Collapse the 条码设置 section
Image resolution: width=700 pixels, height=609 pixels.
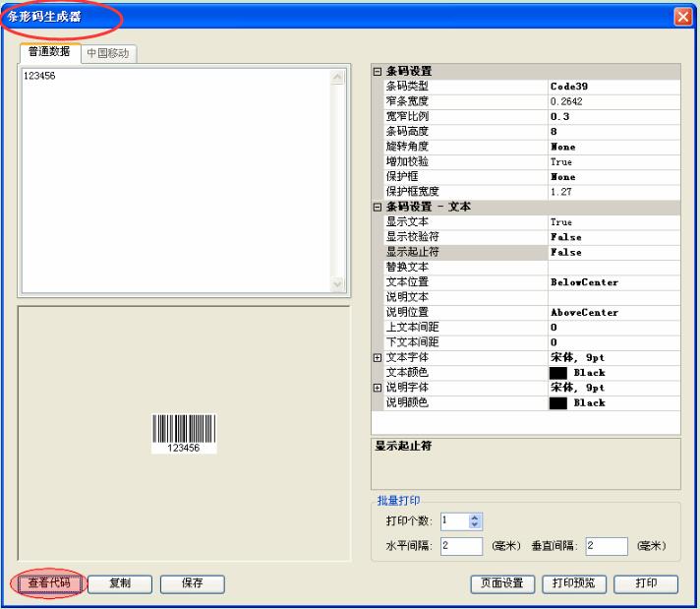[378, 72]
